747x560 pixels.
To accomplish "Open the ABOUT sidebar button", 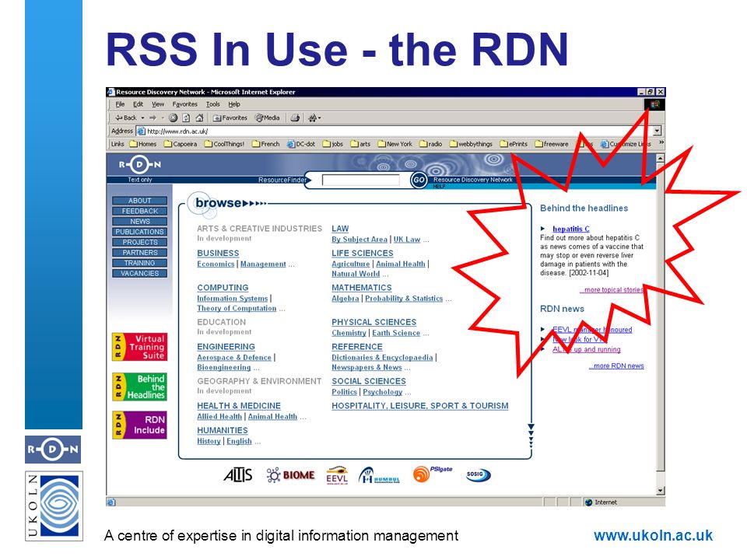I will tap(139, 201).
